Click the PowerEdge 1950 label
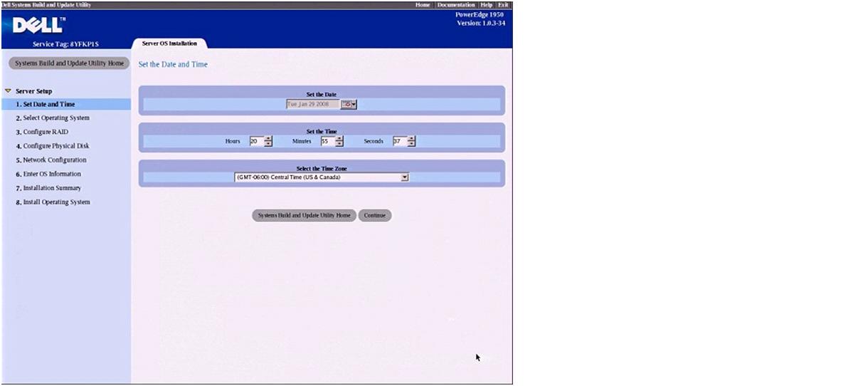 click(480, 14)
